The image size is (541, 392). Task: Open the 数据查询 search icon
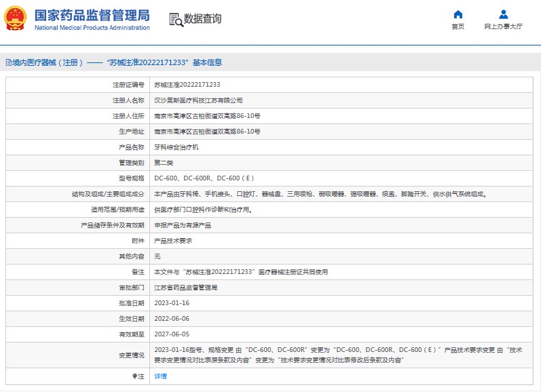[176, 19]
